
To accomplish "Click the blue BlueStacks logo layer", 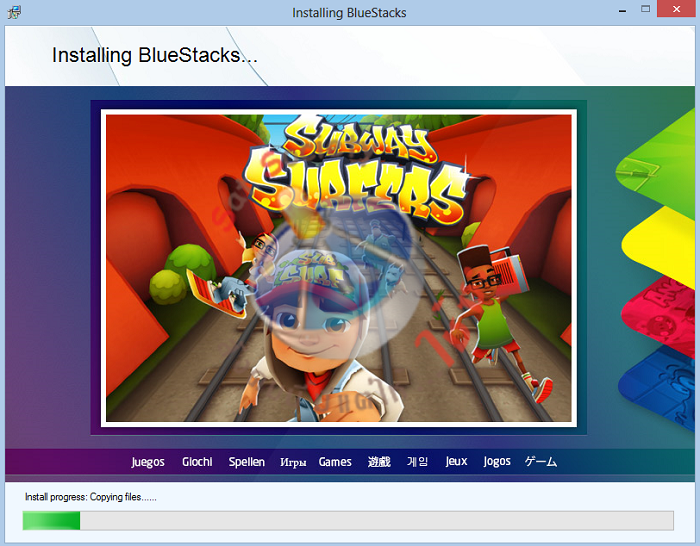I will 661,388.
